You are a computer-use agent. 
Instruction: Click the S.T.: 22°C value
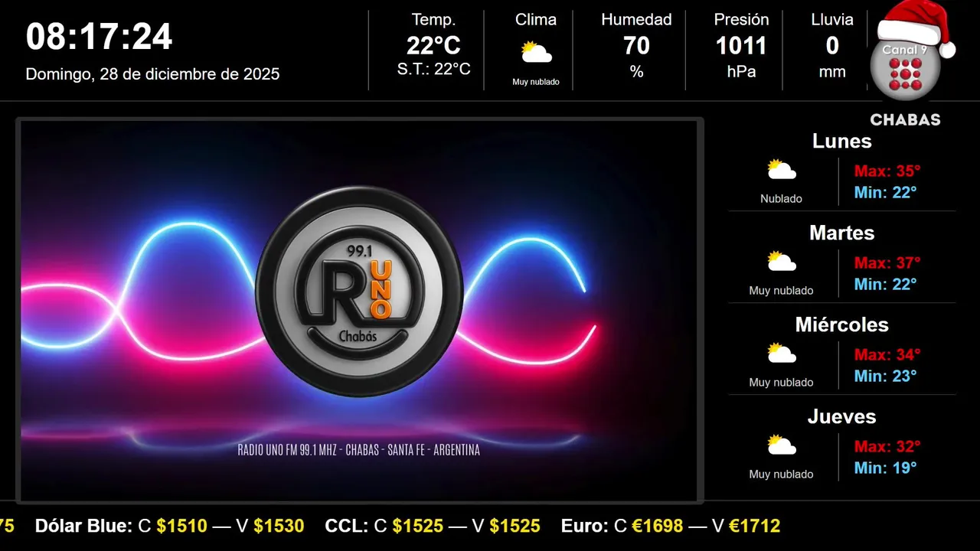pyautogui.click(x=433, y=69)
